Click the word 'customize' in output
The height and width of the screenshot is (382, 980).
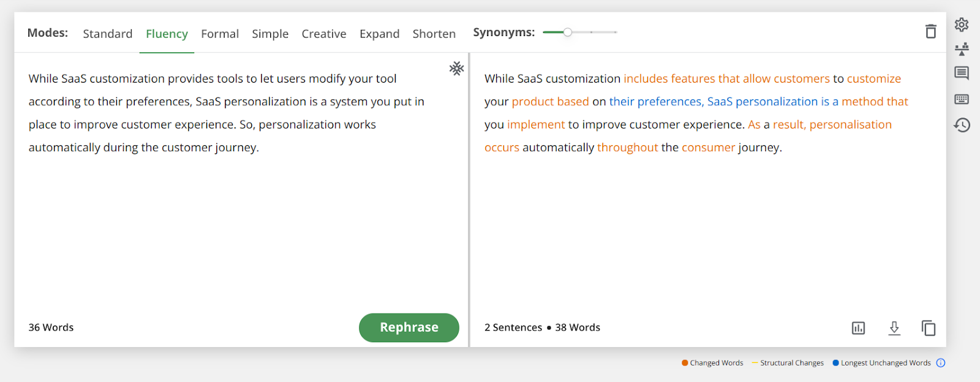(874, 79)
